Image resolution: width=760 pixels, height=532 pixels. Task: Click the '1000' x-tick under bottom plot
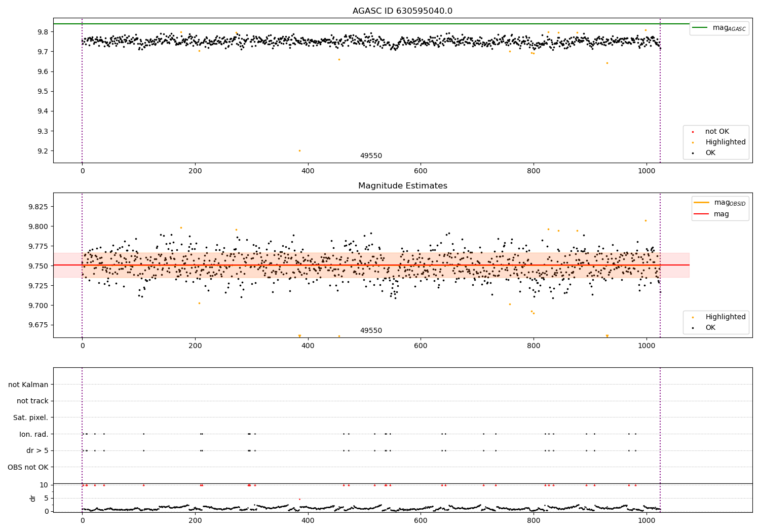click(646, 521)
